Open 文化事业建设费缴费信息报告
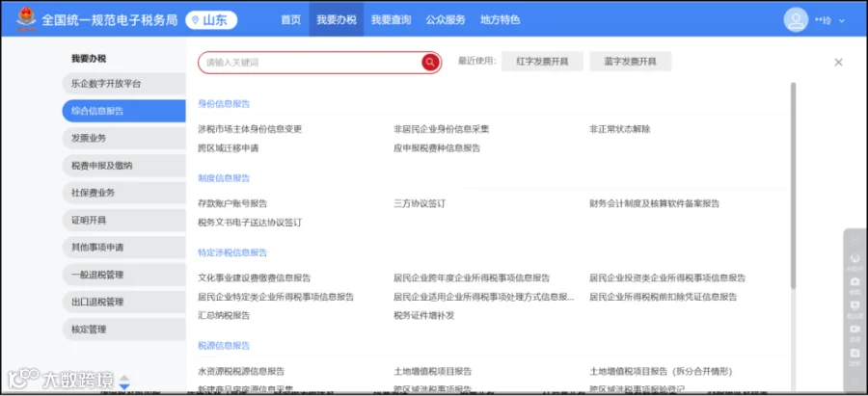Screen dimensions: 868x396 coord(254,277)
